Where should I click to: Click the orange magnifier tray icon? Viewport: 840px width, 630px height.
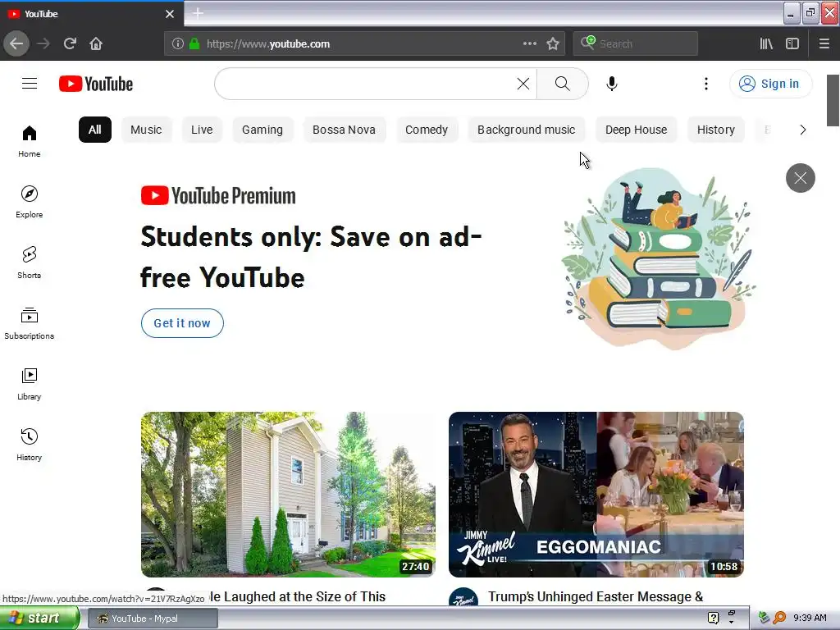779,618
